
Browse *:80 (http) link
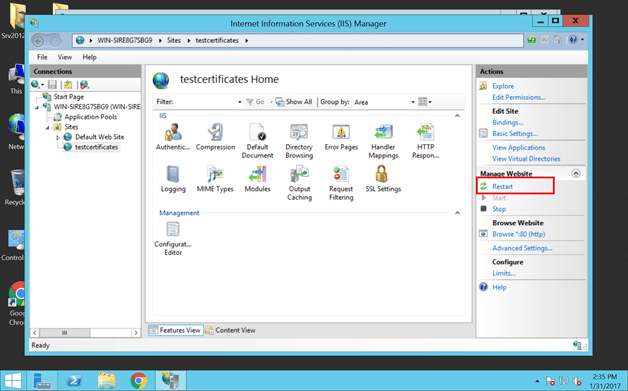click(519, 234)
